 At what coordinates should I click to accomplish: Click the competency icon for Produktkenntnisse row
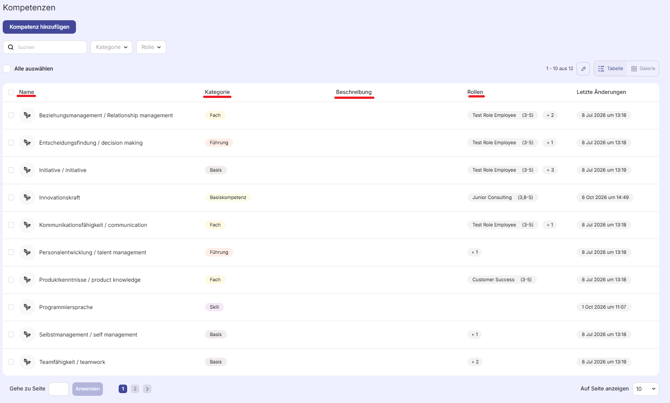[27, 279]
